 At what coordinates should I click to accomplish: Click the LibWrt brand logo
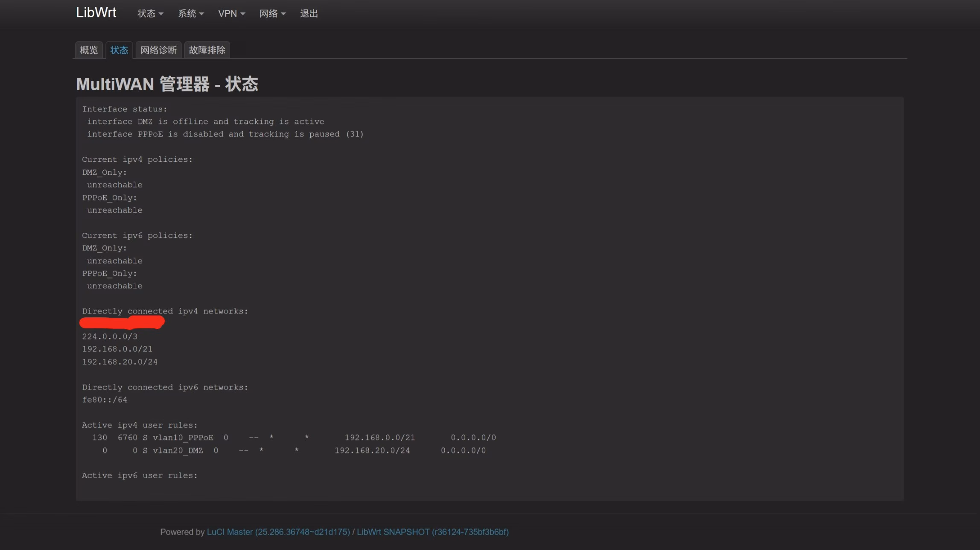[96, 12]
